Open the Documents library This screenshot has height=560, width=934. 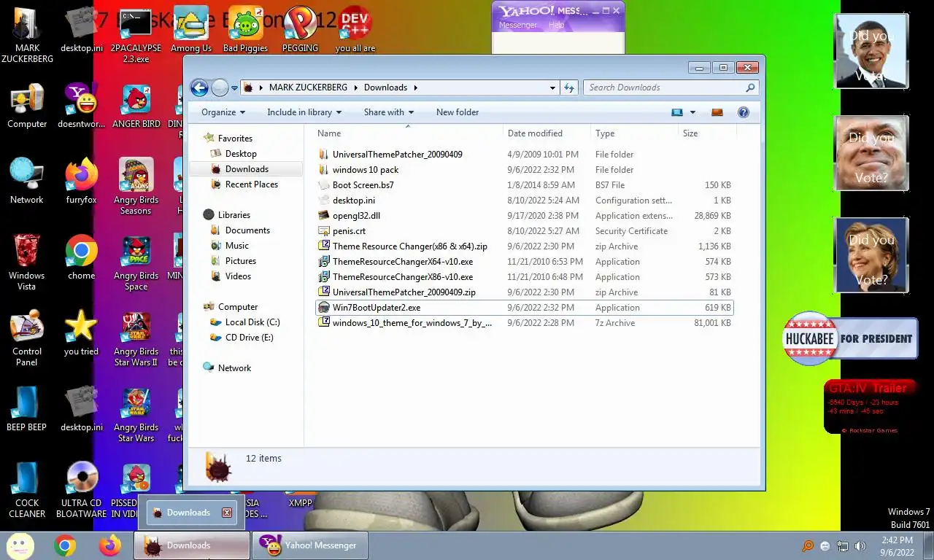pos(247,230)
